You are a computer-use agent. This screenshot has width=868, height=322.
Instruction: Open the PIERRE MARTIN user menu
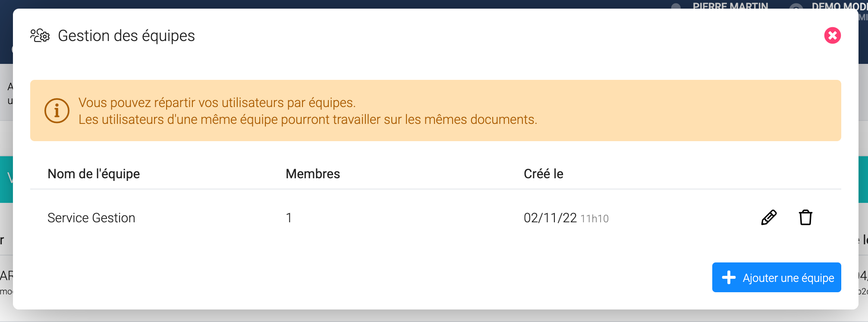pos(730,6)
